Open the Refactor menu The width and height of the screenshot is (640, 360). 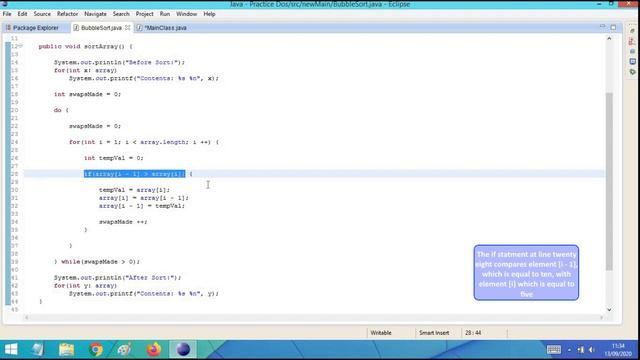pos(67,14)
